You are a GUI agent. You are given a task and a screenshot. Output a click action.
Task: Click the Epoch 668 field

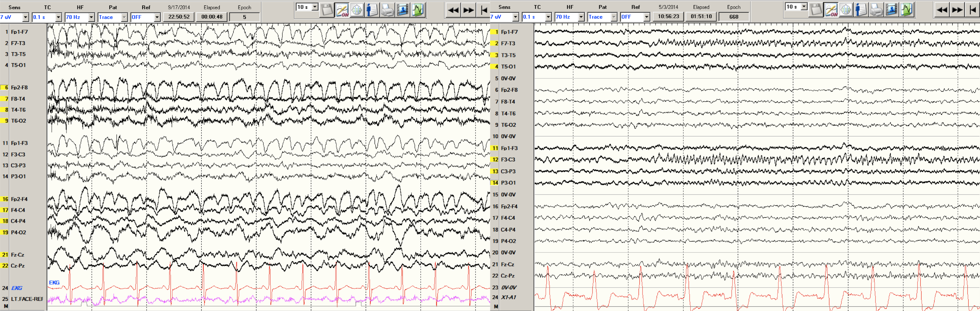[x=734, y=17]
